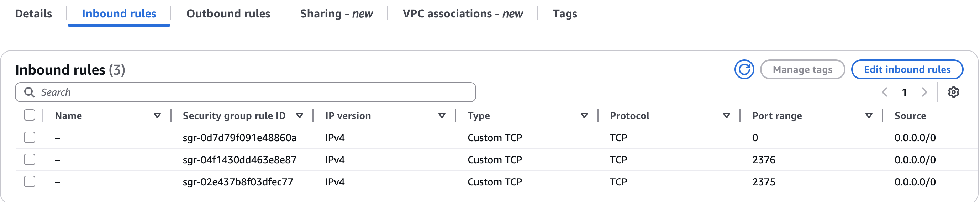Go to previous page arrow
The height and width of the screenshot is (202, 980).
click(x=885, y=92)
